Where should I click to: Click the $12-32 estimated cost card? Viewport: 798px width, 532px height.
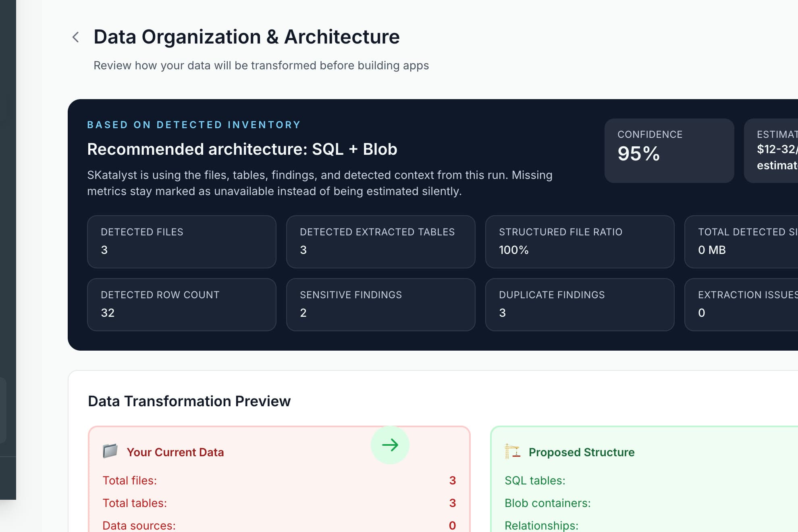tap(771, 150)
